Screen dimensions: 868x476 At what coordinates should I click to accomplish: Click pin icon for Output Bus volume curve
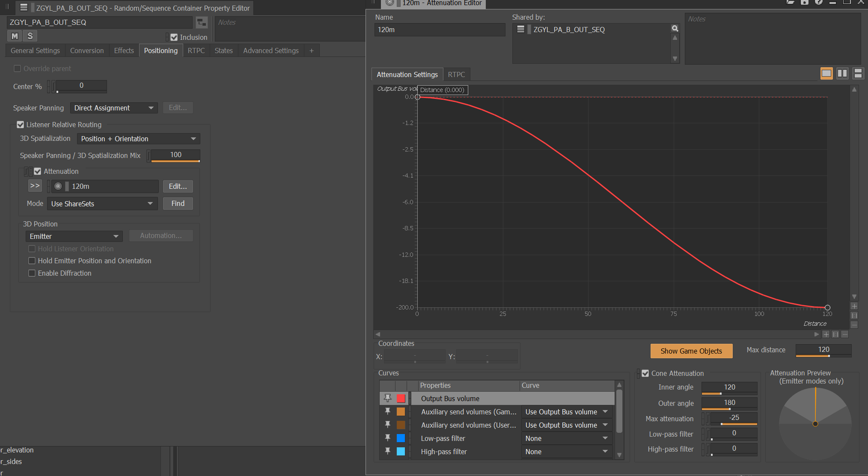point(387,398)
